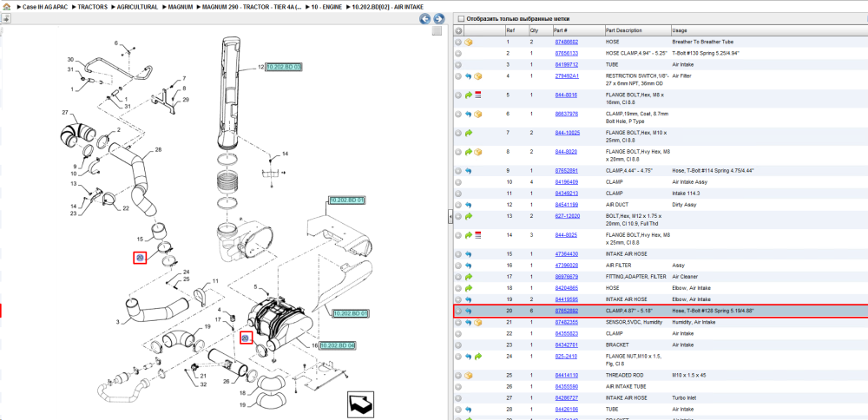Open TRACTORS breadcrumb level
The image size is (868, 420).
(93, 7)
